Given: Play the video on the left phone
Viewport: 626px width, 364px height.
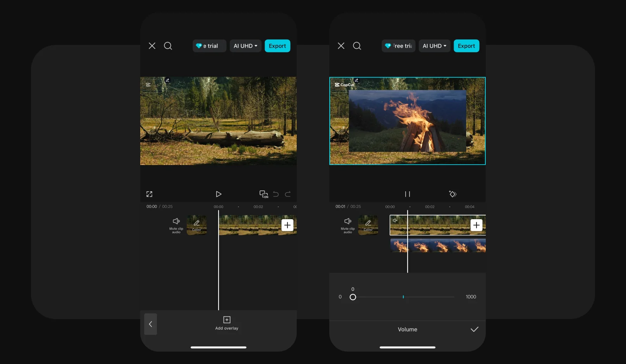Looking at the screenshot, I should (x=218, y=194).
